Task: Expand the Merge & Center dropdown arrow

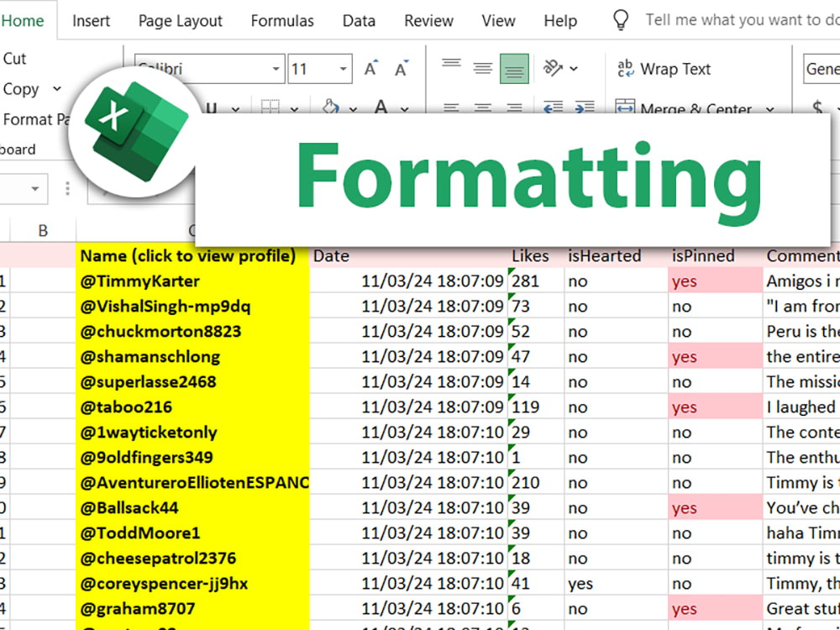Action: click(x=769, y=108)
